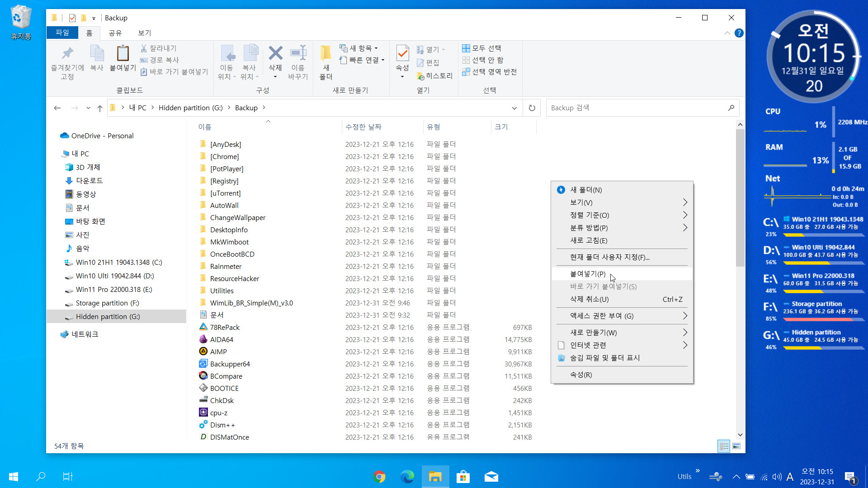This screenshot has height=488, width=868.
Task: Click the Windows Start button
Action: (14, 477)
